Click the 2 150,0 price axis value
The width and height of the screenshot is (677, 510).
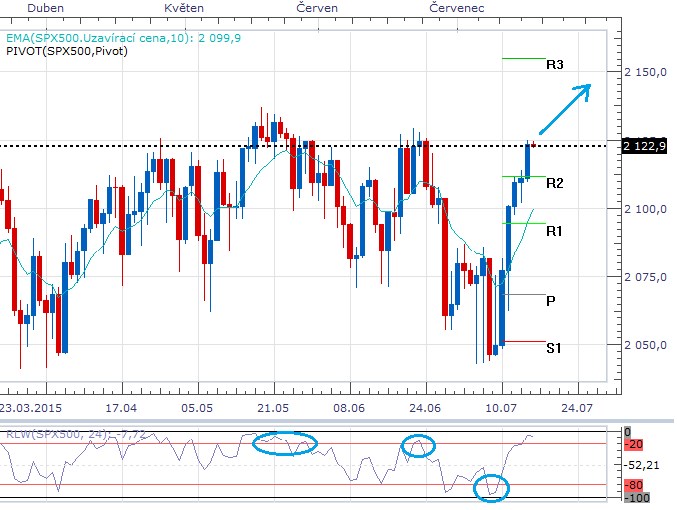[645, 72]
